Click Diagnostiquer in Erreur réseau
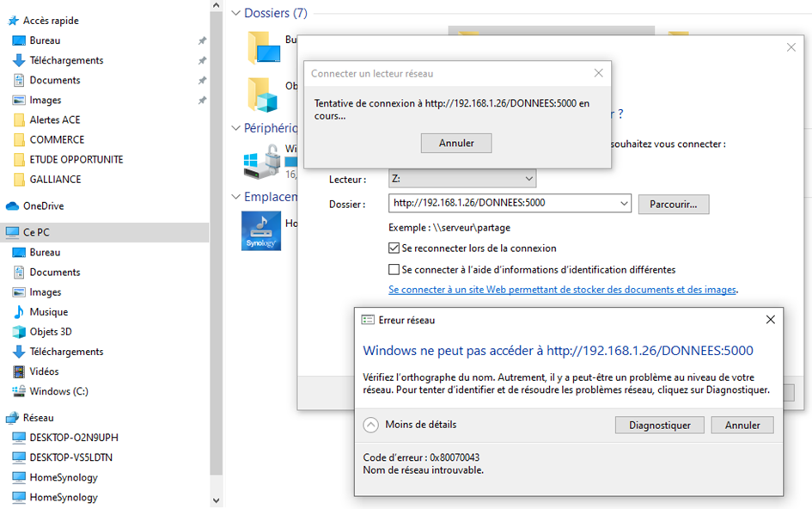812x509 pixels. coord(659,425)
